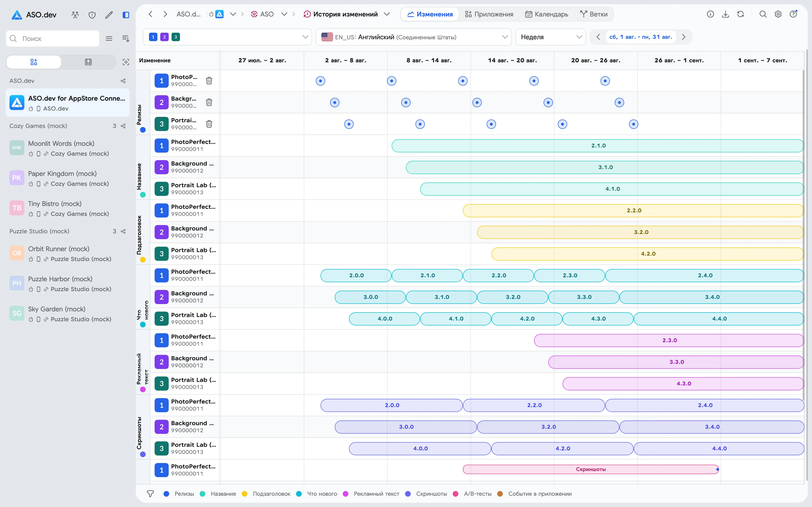
Task: Open the filter funnel icon in legend bar
Action: (x=150, y=494)
